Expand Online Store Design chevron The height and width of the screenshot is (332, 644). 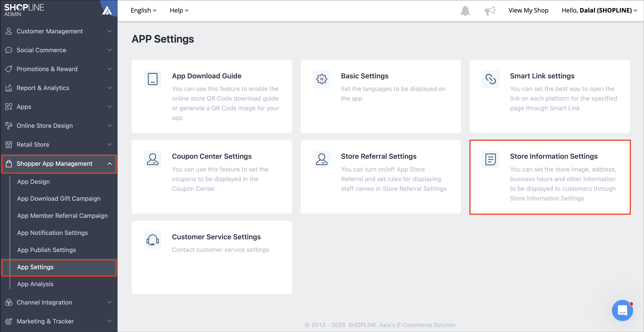click(x=109, y=126)
